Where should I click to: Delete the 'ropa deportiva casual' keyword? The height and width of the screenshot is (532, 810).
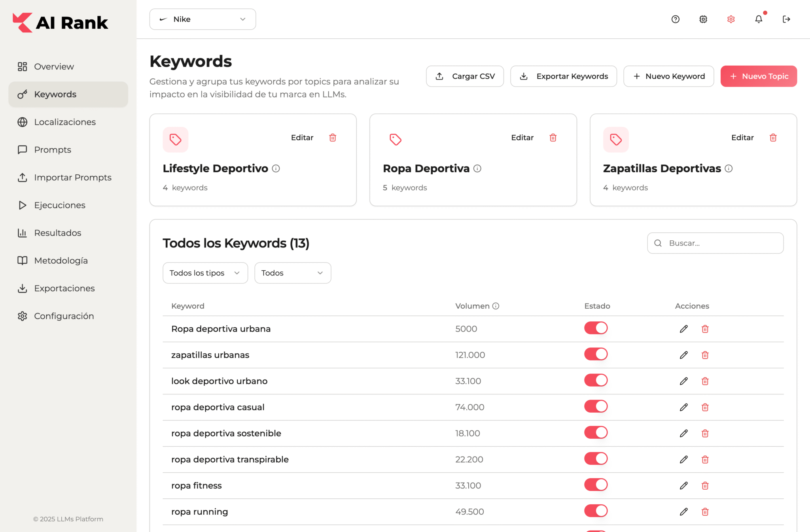(x=705, y=407)
